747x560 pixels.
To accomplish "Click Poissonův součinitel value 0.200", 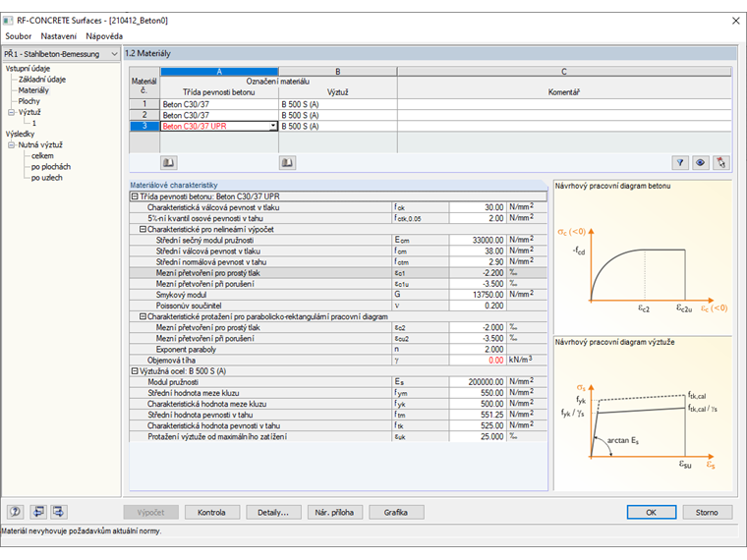I will [477, 306].
